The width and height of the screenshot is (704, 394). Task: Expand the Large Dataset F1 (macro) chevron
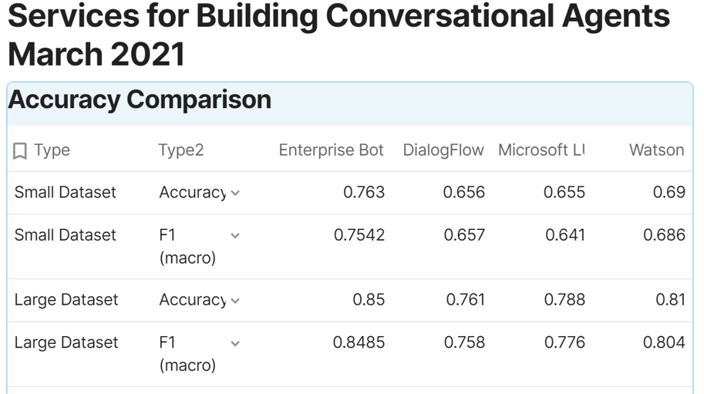click(x=235, y=344)
